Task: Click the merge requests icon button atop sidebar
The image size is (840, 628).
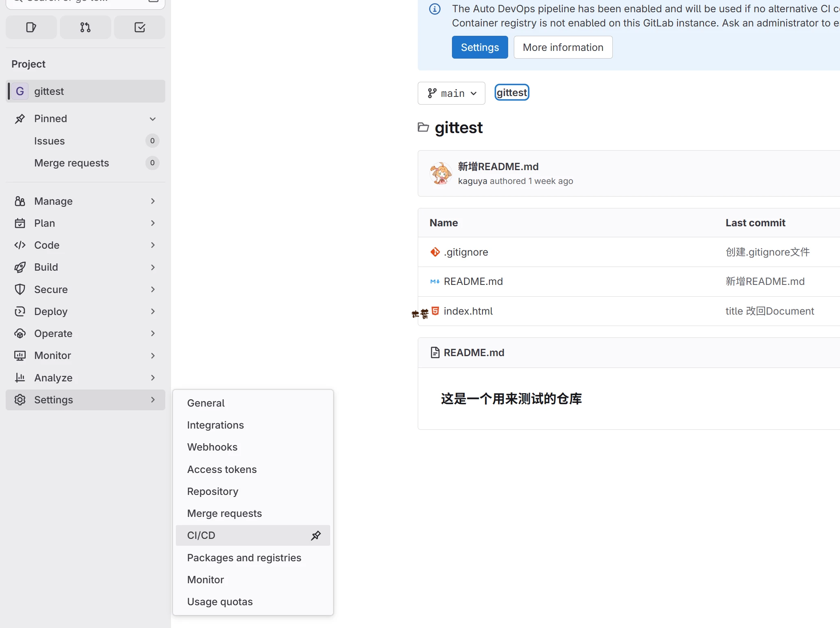Action: 85,27
